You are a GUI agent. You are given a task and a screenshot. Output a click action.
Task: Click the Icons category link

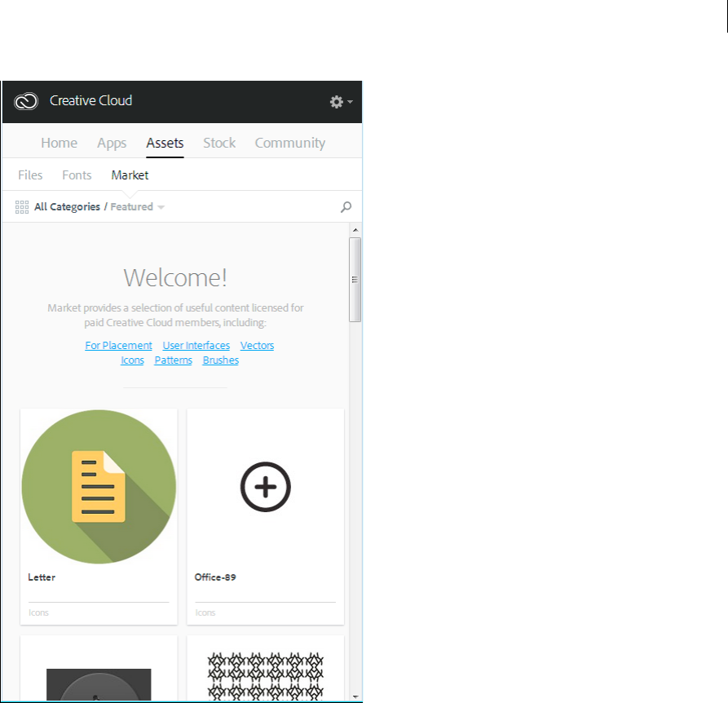(x=132, y=360)
